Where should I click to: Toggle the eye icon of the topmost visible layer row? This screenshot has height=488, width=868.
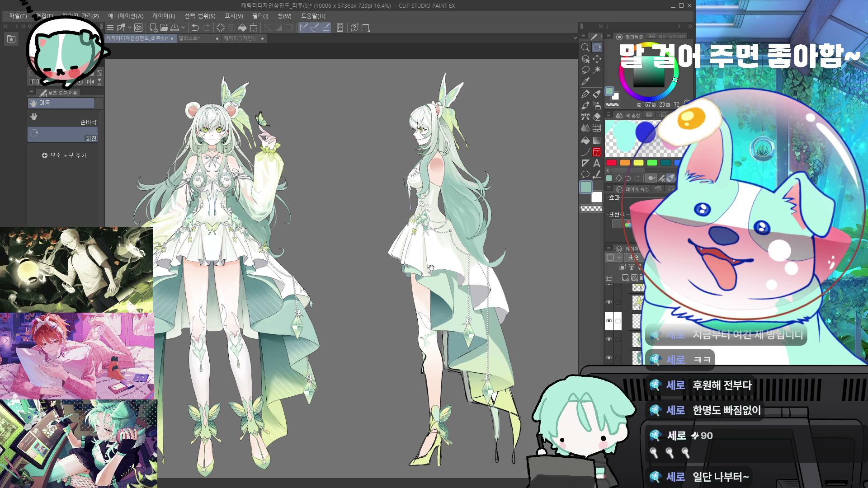[609, 302]
